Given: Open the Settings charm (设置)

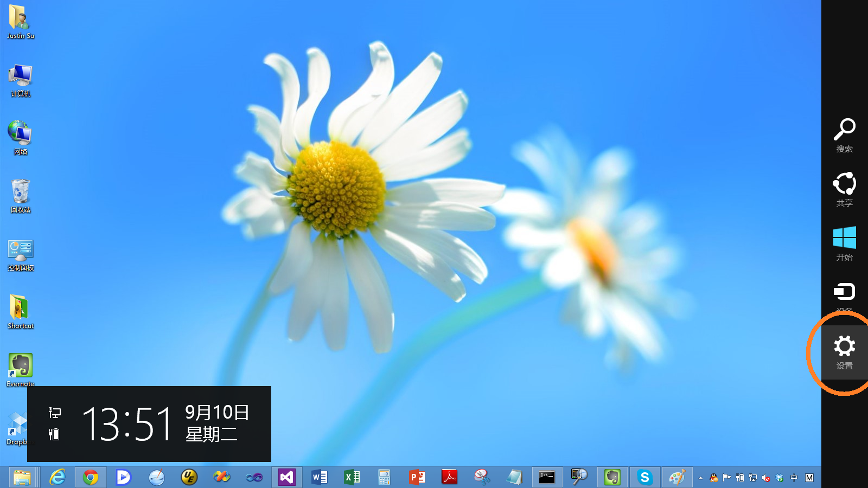Looking at the screenshot, I should coord(844,352).
